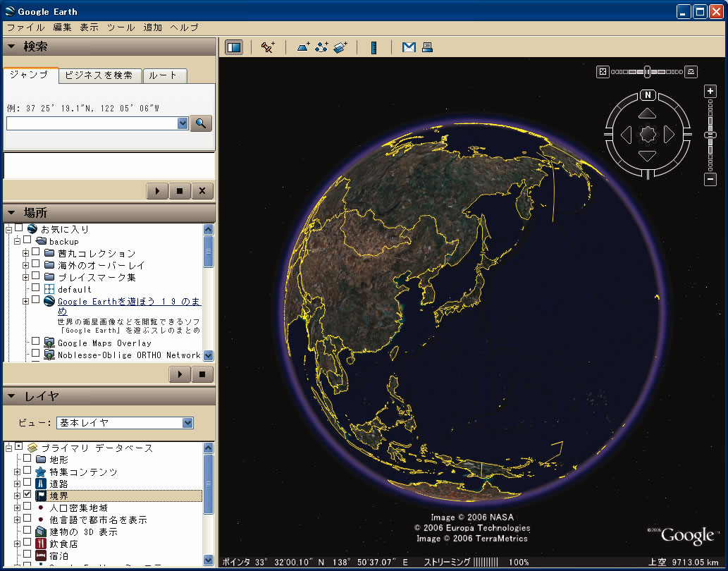
Task: Open the 表示 menu
Action: pos(89,27)
